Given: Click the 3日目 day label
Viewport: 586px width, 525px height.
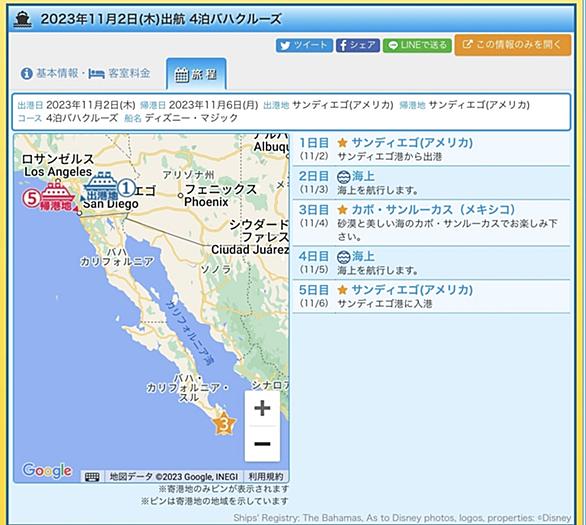Looking at the screenshot, I should coord(314,210).
